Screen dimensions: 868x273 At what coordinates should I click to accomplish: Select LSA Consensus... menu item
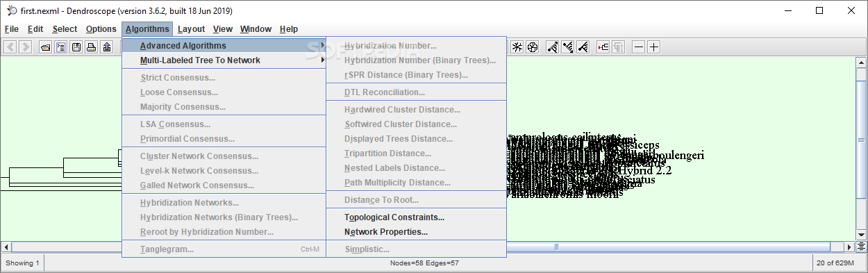tap(224, 124)
